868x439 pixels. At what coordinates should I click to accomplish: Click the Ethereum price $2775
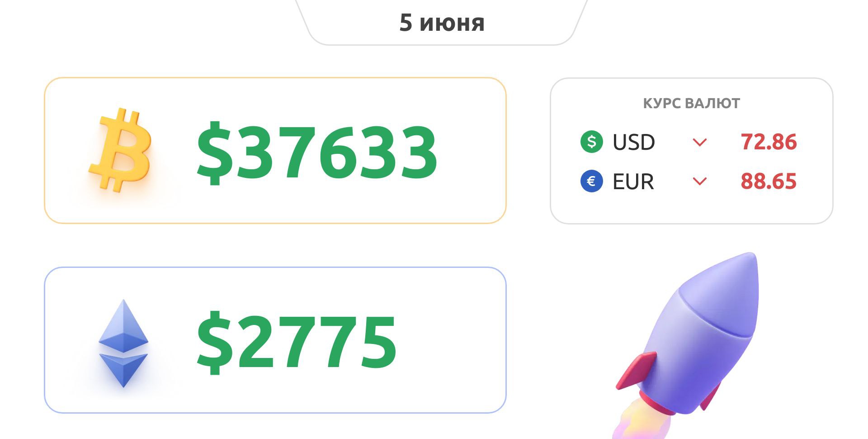pos(297,342)
